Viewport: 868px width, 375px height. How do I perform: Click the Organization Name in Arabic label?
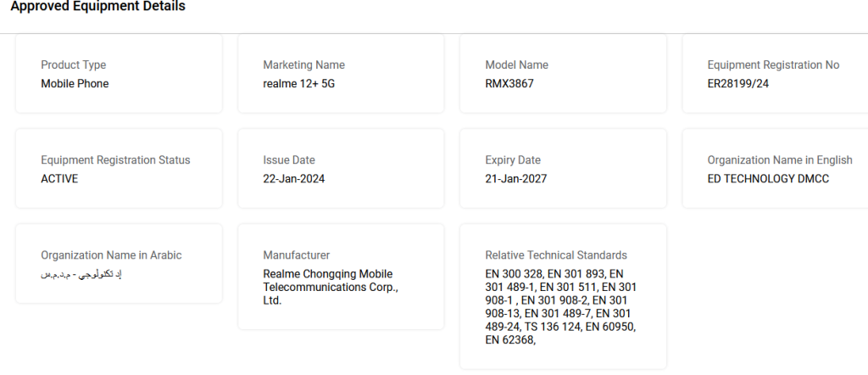[111, 255]
